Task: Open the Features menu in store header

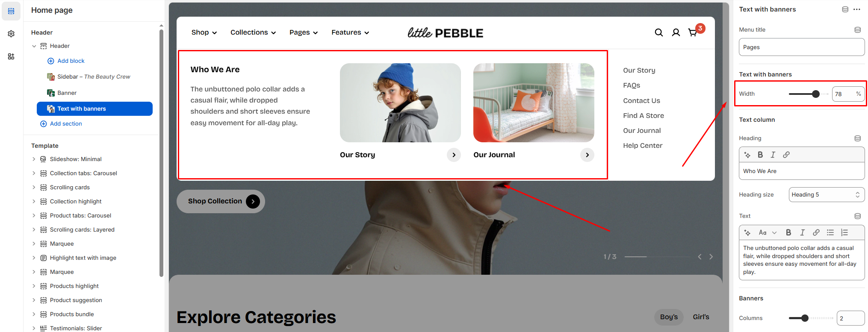Action: point(350,32)
